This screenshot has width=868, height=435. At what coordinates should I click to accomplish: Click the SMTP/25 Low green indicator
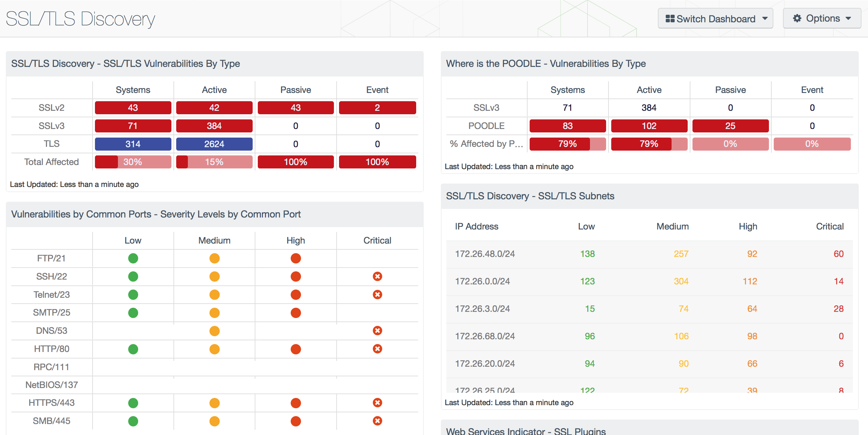tap(133, 313)
